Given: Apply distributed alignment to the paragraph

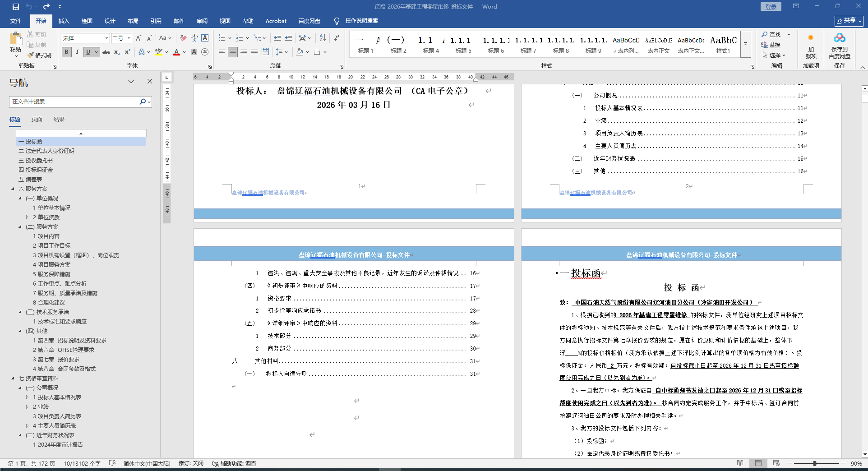Looking at the screenshot, I should (265, 52).
